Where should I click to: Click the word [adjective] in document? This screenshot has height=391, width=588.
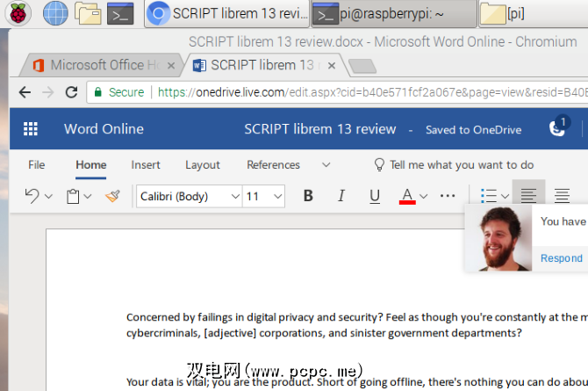pos(230,333)
